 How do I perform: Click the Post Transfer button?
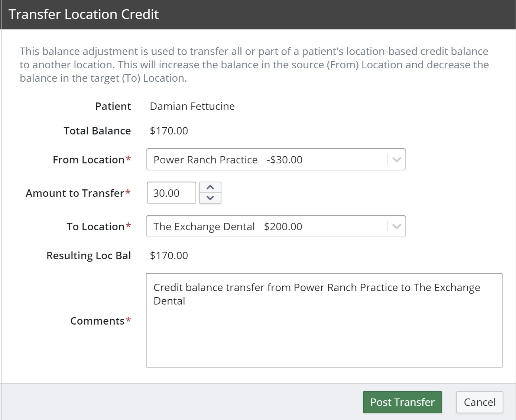(402, 402)
